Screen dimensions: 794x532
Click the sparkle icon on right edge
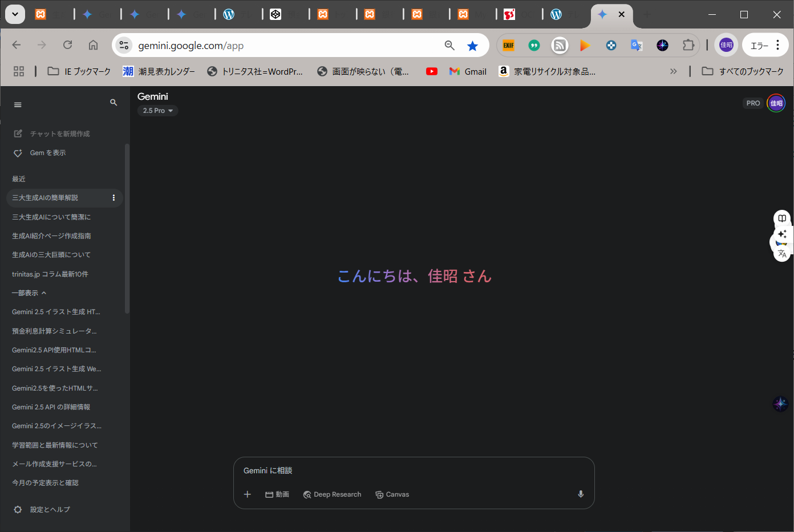click(782, 234)
